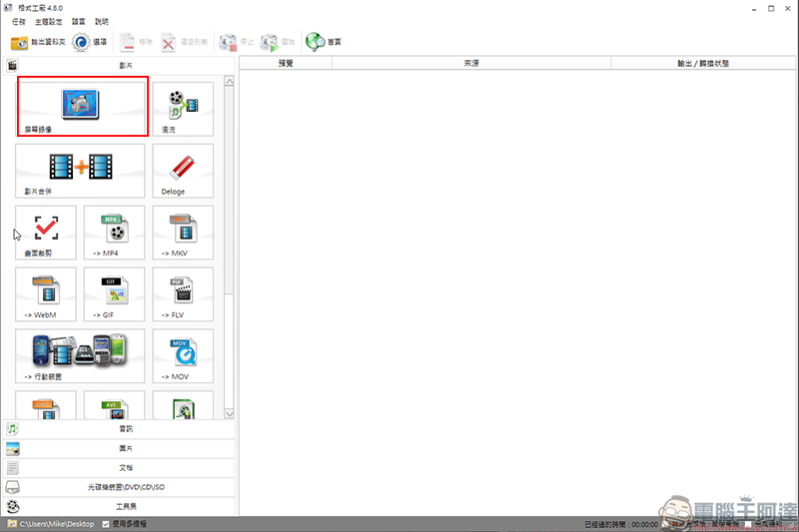Choose the AVI conversion tile
The width and height of the screenshot is (799, 532).
(x=114, y=405)
